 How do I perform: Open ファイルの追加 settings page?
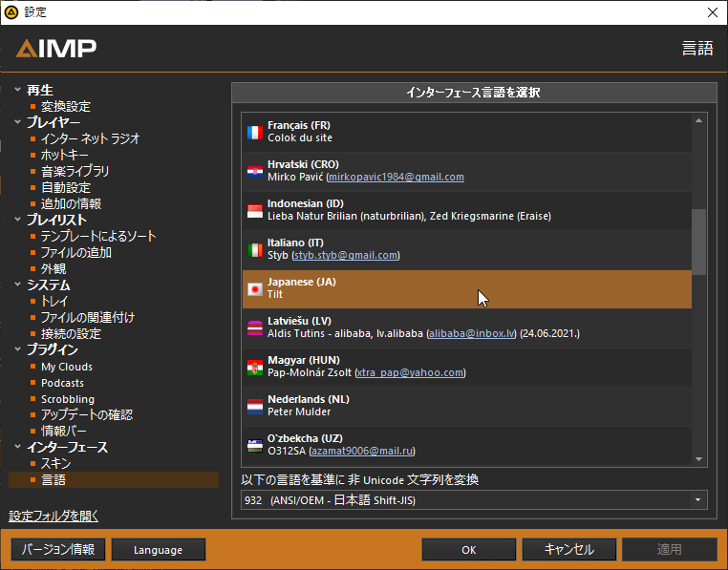[x=76, y=252]
